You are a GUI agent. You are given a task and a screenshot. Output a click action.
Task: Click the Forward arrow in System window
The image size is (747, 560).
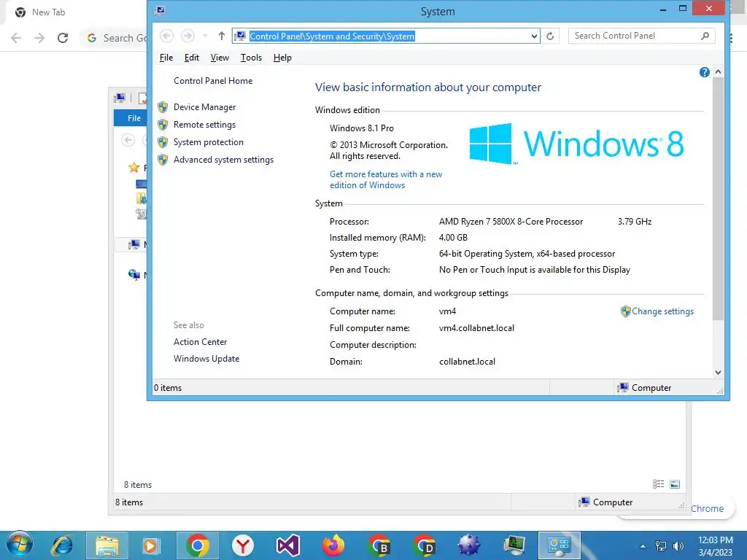[x=187, y=36]
